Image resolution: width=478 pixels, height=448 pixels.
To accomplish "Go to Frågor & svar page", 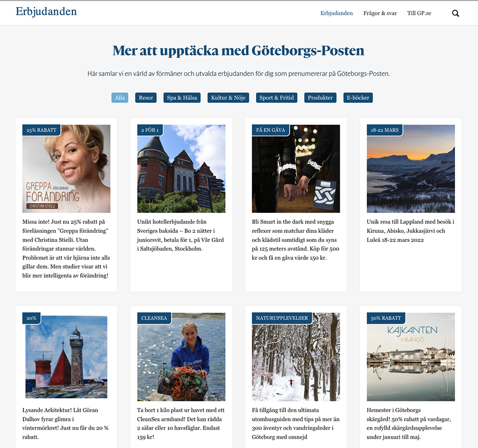I will (380, 13).
